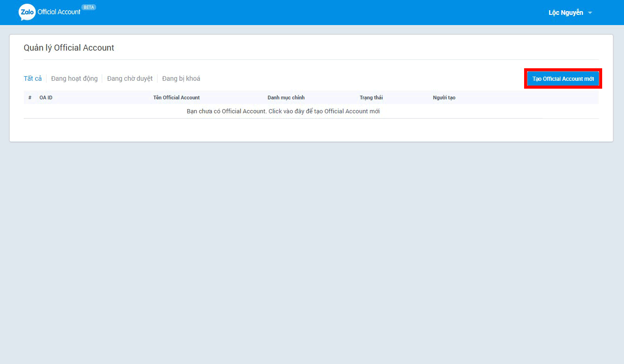624x364 pixels.
Task: Click the Zalo speech bubble logo
Action: pos(27,13)
